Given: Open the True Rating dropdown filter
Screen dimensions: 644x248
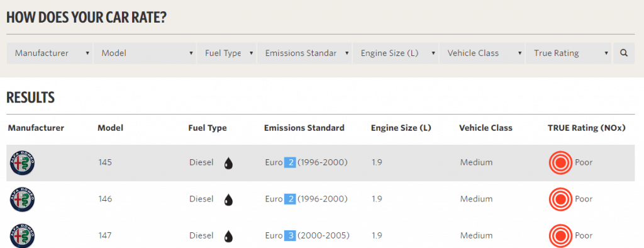Looking at the screenshot, I should click(x=569, y=53).
